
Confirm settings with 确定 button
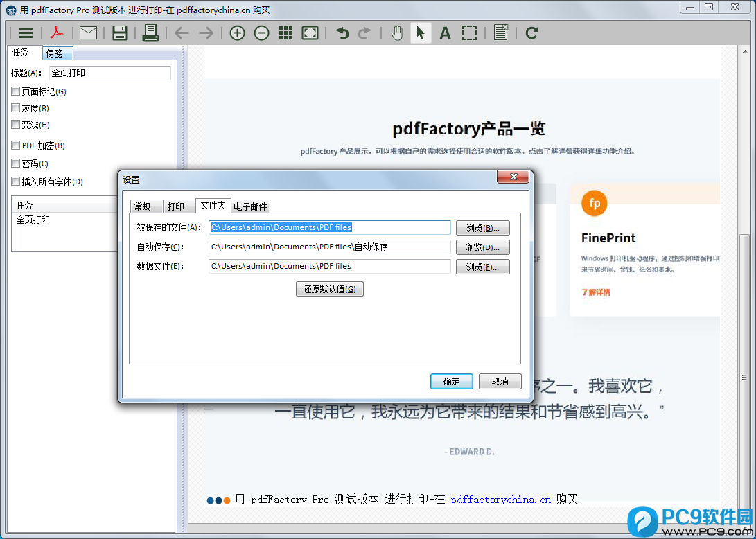pyautogui.click(x=451, y=381)
